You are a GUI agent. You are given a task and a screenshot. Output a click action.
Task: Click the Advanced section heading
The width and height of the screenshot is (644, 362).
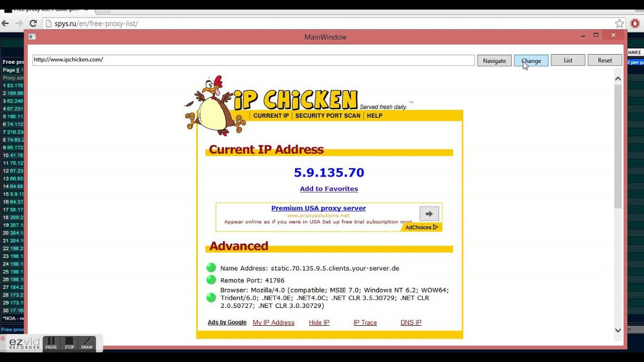[238, 246]
